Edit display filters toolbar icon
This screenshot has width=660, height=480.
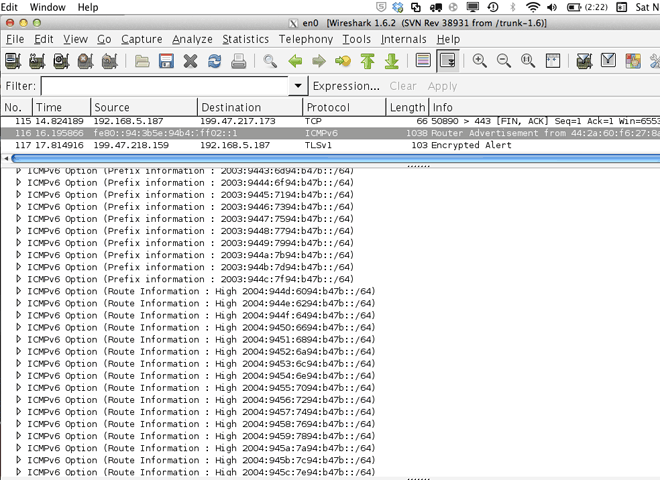608,61
